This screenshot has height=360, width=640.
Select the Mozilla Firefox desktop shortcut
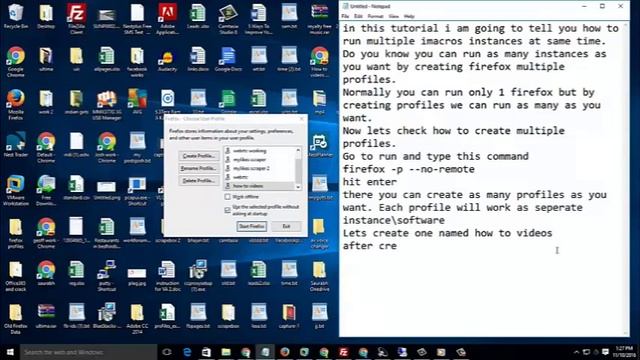[16, 105]
